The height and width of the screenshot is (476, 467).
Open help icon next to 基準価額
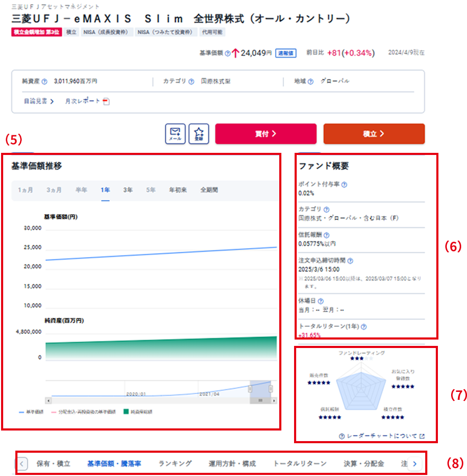click(x=227, y=53)
